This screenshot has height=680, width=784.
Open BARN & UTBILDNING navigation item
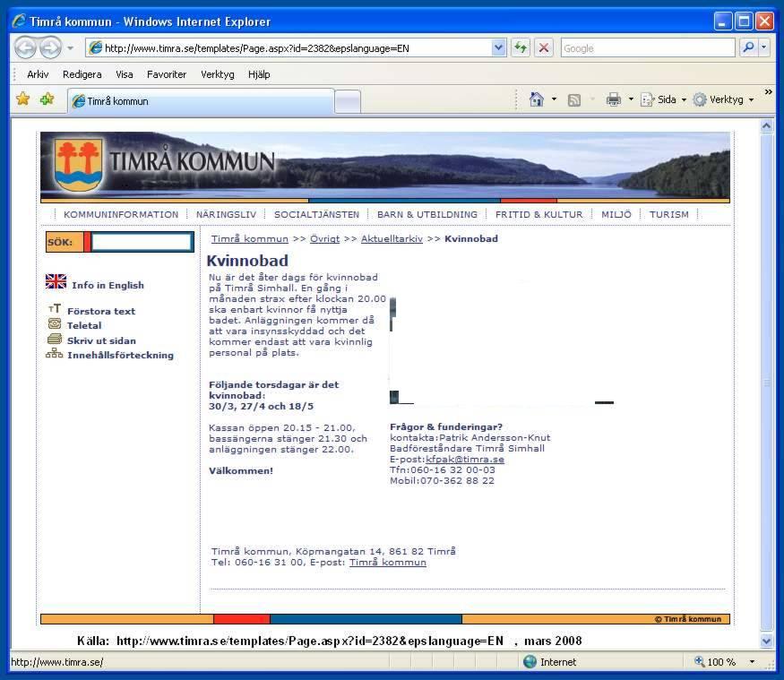pyautogui.click(x=427, y=214)
